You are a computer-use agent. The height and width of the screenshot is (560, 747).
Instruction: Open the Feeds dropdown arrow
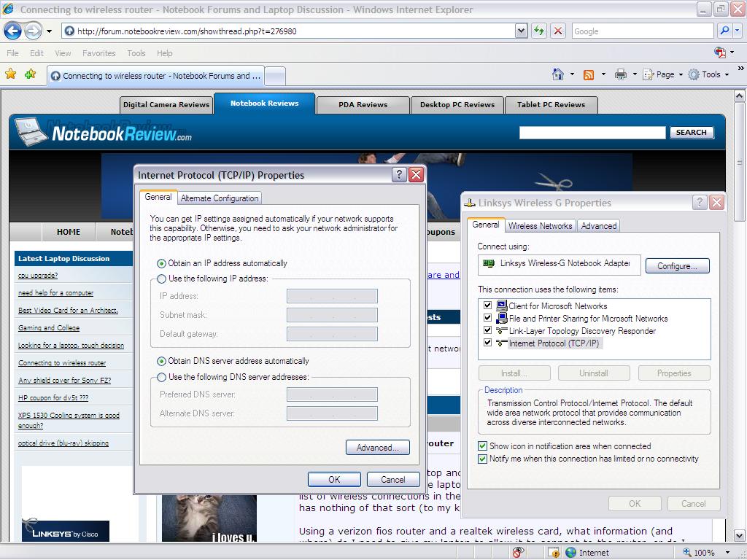coord(603,74)
